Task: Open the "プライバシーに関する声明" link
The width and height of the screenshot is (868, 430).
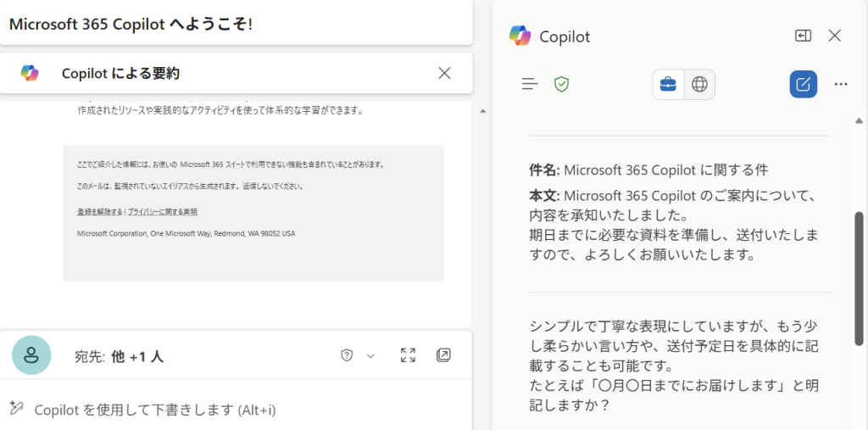Action: [x=162, y=211]
